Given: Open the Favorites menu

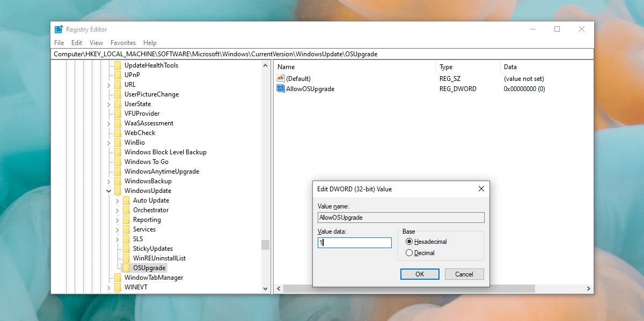Looking at the screenshot, I should (x=123, y=43).
